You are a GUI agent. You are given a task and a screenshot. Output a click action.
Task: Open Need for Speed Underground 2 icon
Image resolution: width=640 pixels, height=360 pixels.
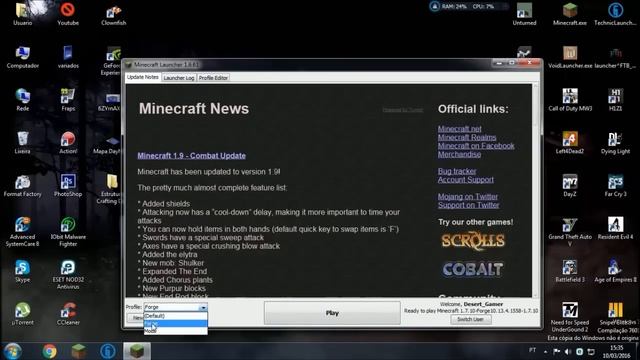(x=570, y=317)
